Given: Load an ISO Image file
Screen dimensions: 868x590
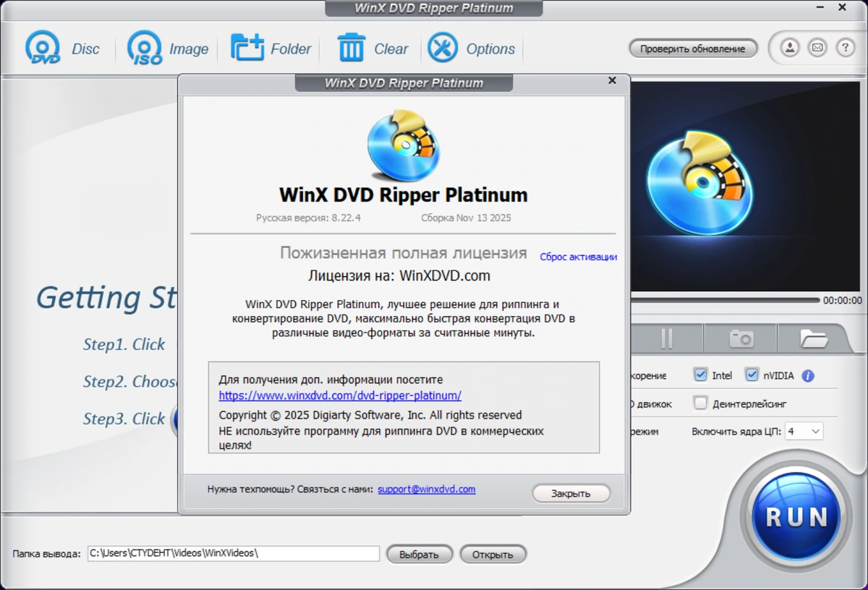Looking at the screenshot, I should [168, 48].
